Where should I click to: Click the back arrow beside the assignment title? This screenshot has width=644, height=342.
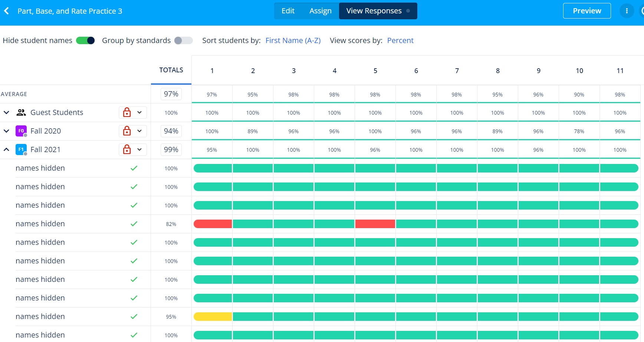(7, 11)
